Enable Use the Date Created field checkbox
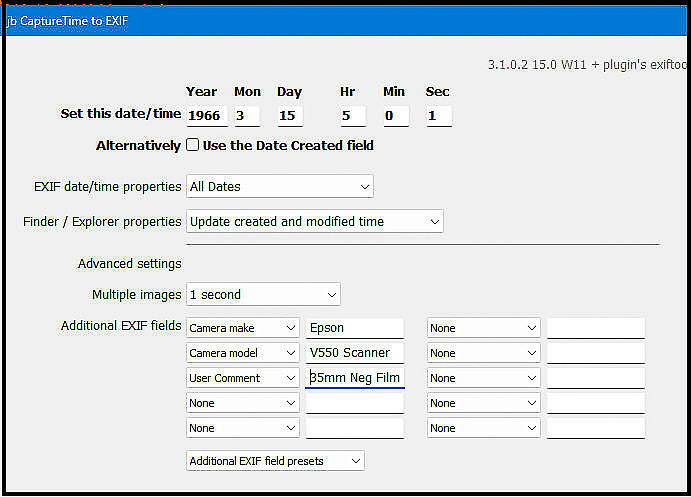 pyautogui.click(x=193, y=145)
